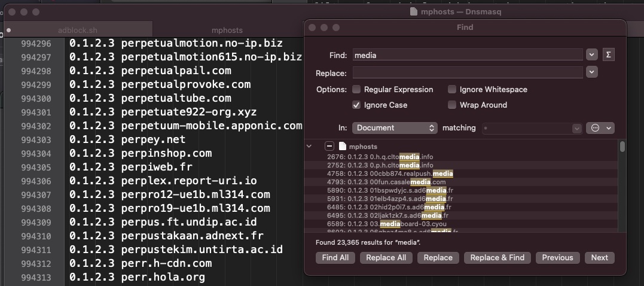This screenshot has width=644, height=286.
Task: Click editor line perpus.ft.undip.ac.id
Action: (x=163, y=222)
